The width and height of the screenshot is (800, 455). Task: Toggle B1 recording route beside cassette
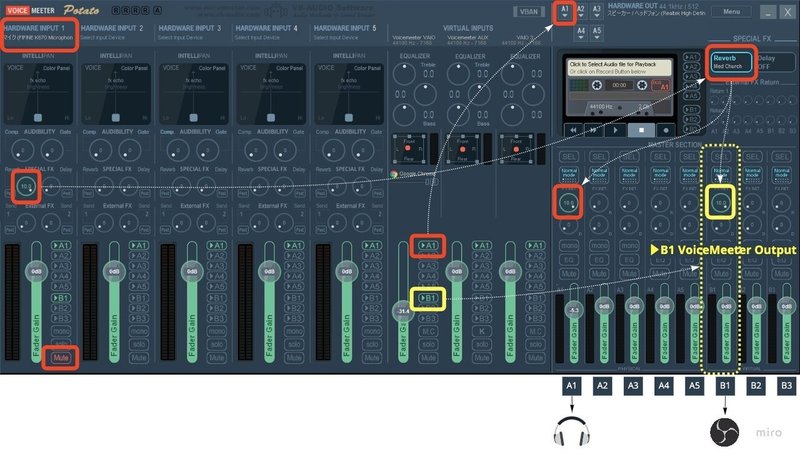click(691, 109)
